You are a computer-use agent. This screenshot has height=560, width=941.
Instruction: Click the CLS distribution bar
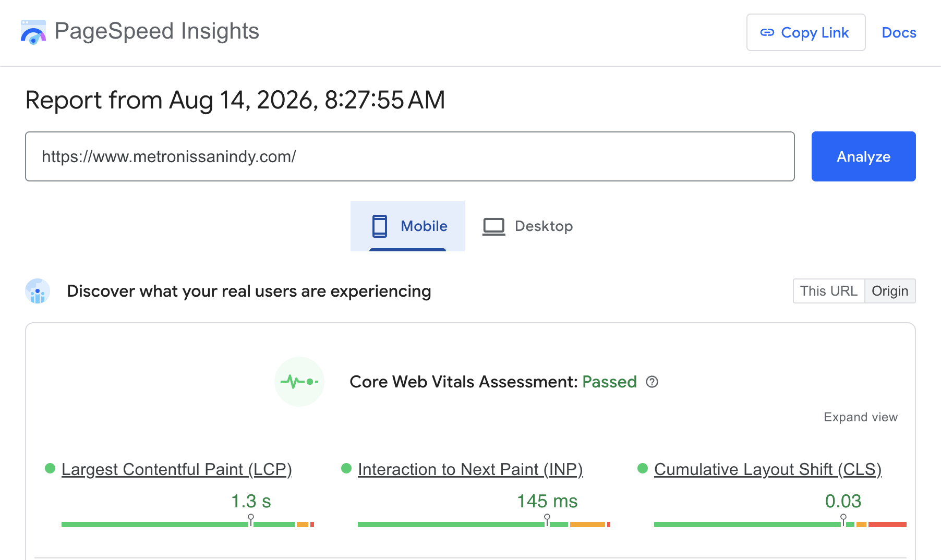click(780, 525)
